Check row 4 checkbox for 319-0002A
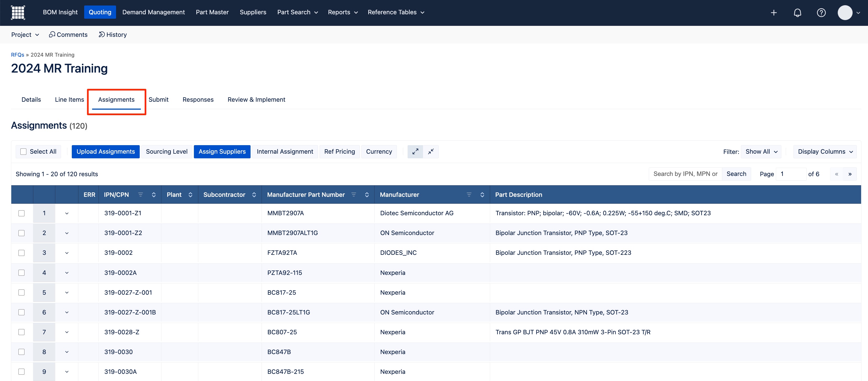This screenshot has width=868, height=381. coord(21,273)
